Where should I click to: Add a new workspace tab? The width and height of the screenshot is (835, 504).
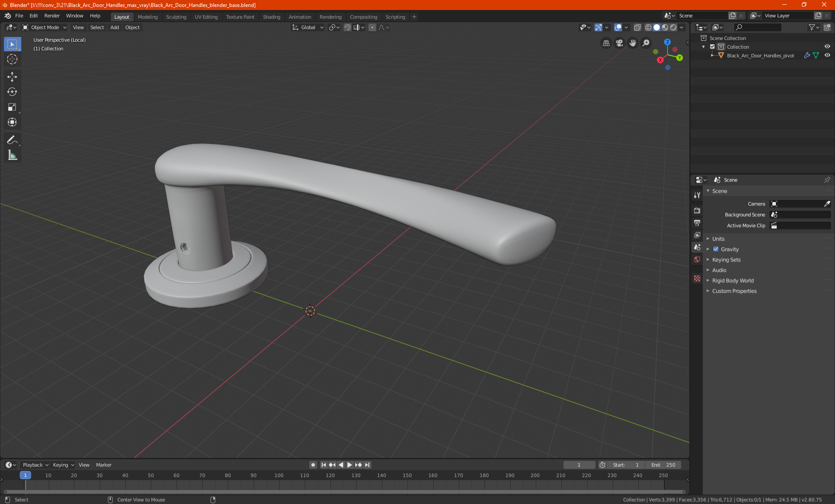point(414,17)
